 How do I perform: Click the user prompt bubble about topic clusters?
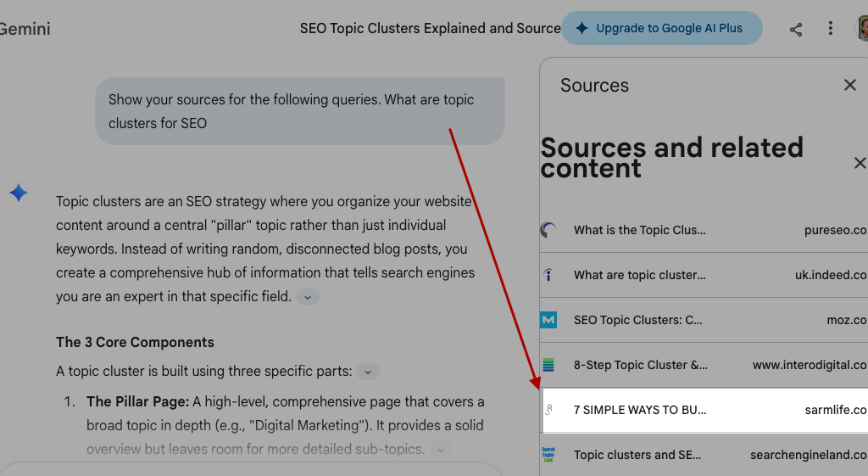pos(299,111)
